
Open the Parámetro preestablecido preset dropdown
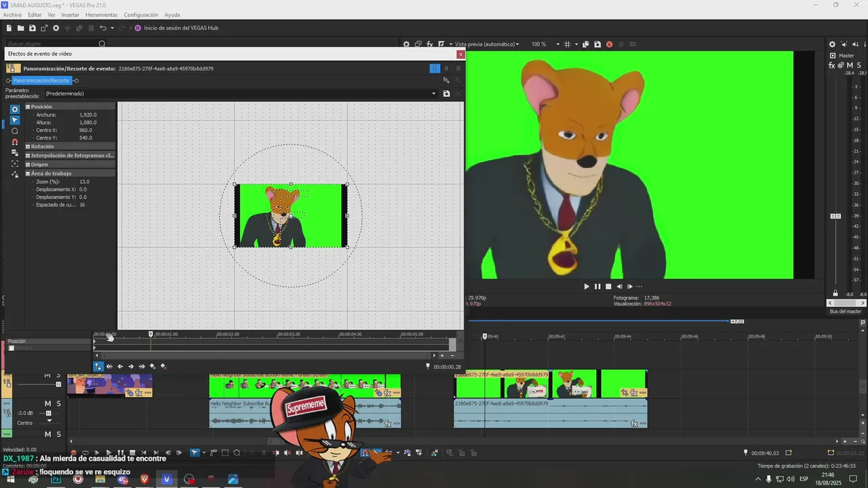click(x=433, y=94)
